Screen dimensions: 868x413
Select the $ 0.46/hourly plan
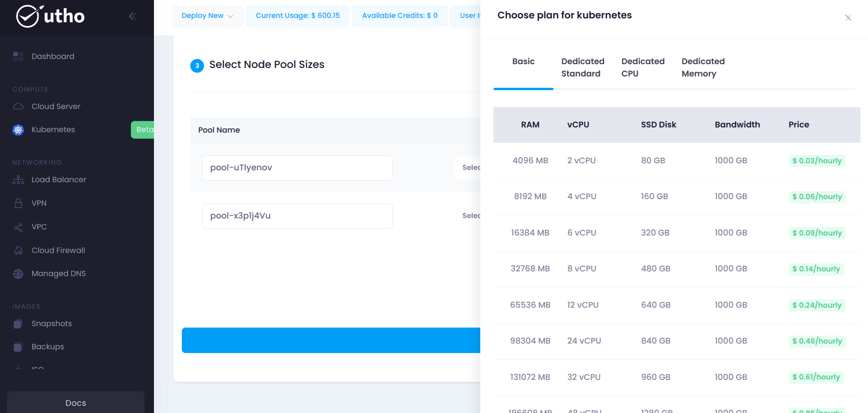[817, 341]
